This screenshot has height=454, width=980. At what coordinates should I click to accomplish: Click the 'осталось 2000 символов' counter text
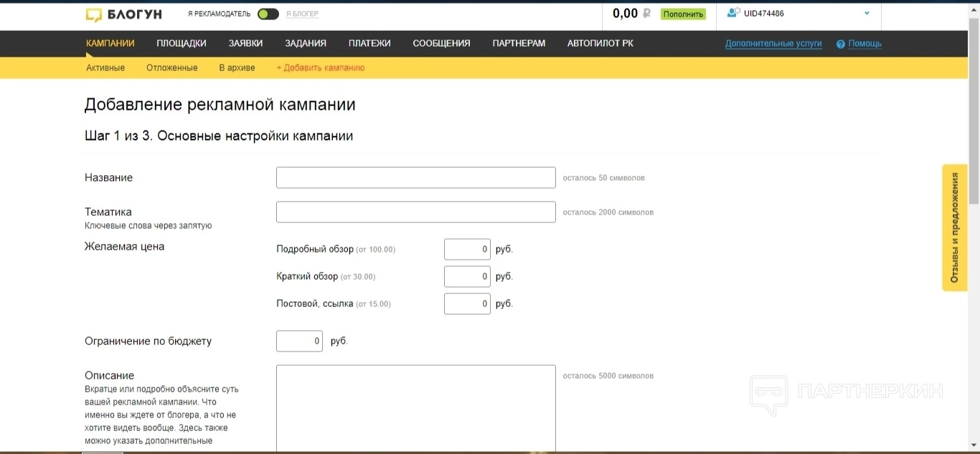[x=608, y=212]
